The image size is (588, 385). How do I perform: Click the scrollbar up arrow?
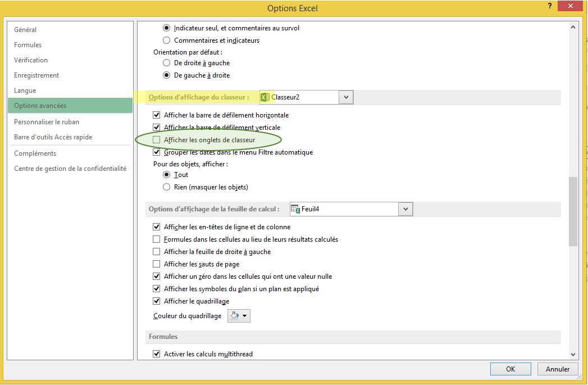(573, 27)
